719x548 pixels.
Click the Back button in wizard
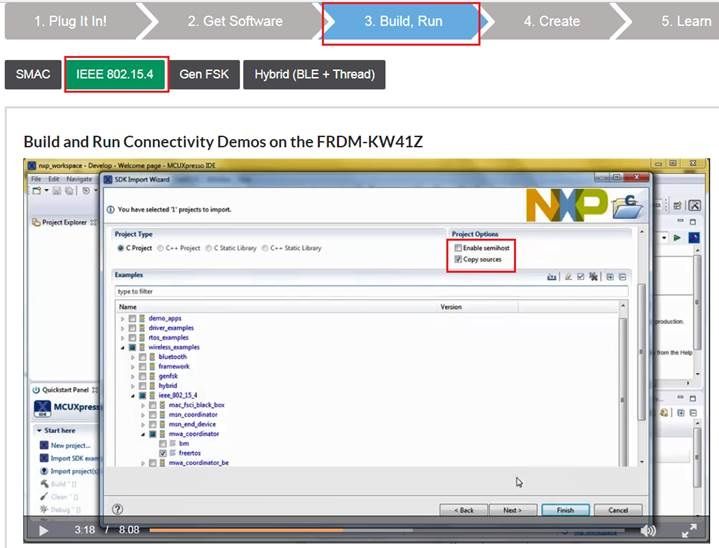pos(464,510)
